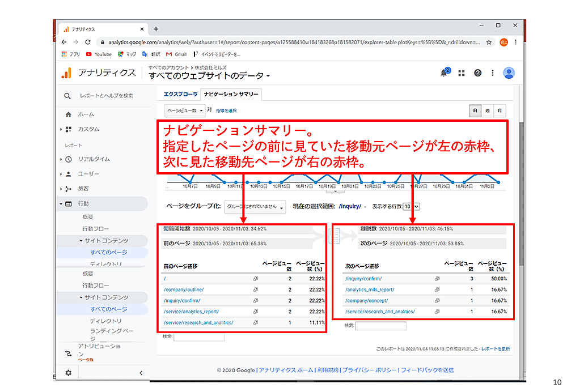Switch graph interval to 週 (week)

coord(487,111)
